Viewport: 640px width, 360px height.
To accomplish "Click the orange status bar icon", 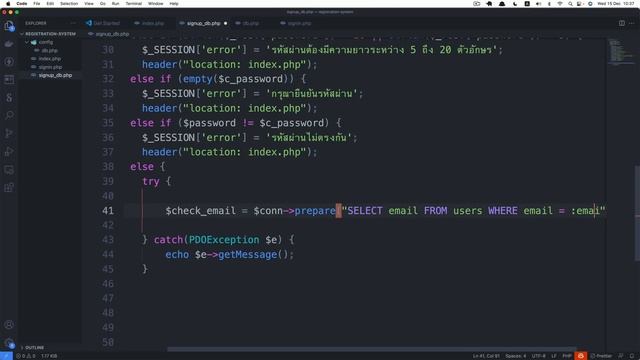I will coord(580,356).
